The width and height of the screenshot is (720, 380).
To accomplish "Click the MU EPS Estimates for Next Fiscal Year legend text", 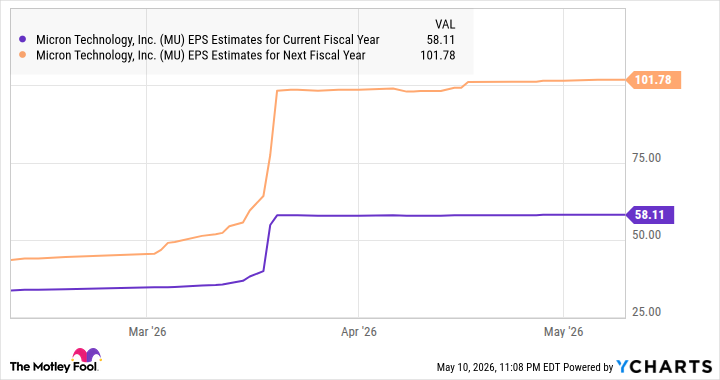I will (201, 56).
